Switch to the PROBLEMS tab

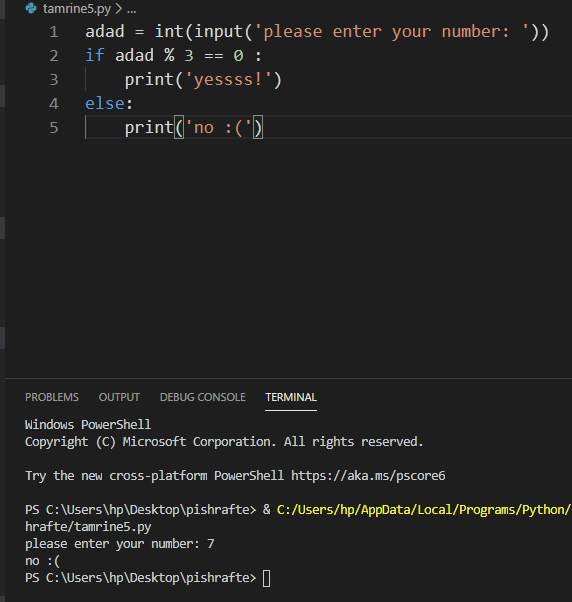(52, 397)
